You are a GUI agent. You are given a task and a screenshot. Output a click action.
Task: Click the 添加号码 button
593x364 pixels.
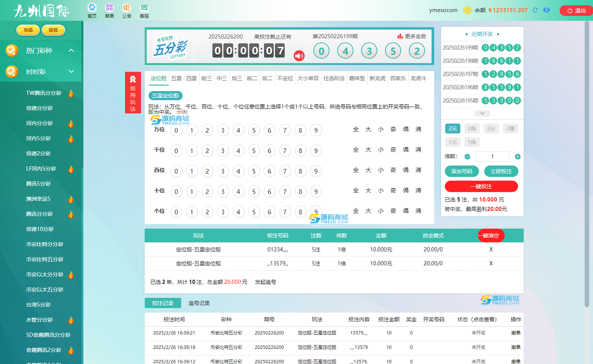click(462, 171)
